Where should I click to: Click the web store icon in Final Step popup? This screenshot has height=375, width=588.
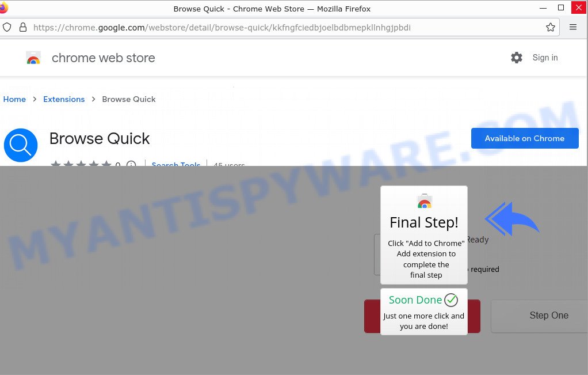pos(425,201)
